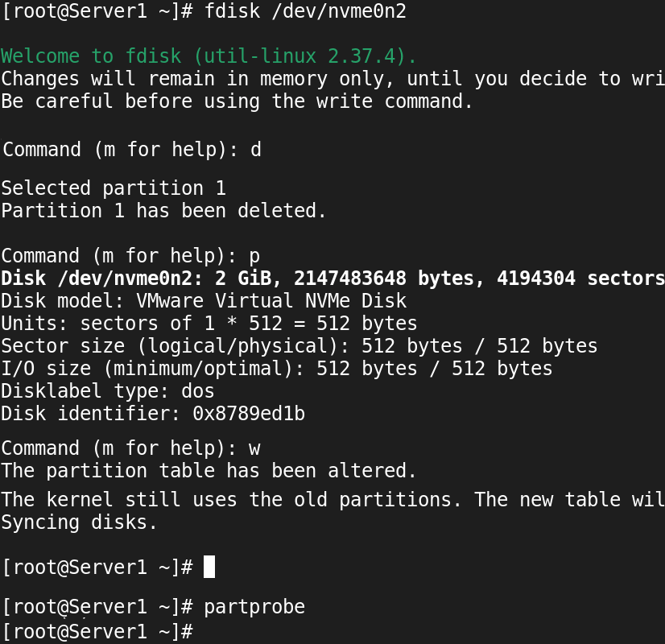Click the 'Units: sectors of 1 * 512' line

(x=209, y=324)
